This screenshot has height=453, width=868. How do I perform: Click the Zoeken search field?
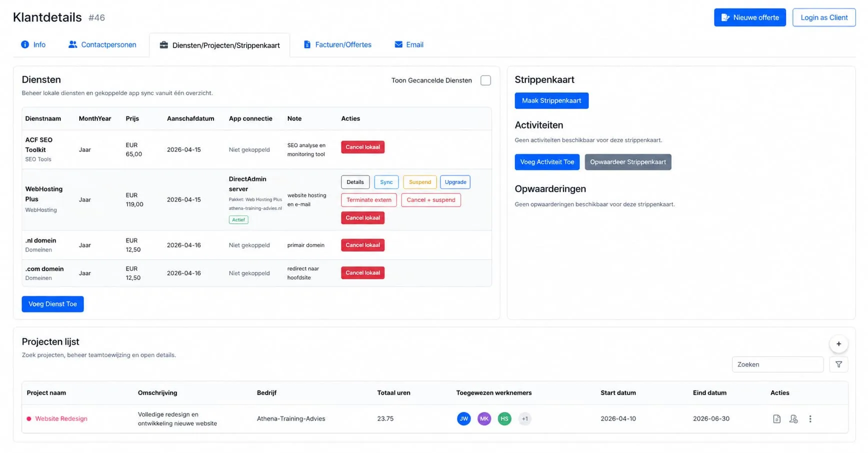(x=777, y=364)
